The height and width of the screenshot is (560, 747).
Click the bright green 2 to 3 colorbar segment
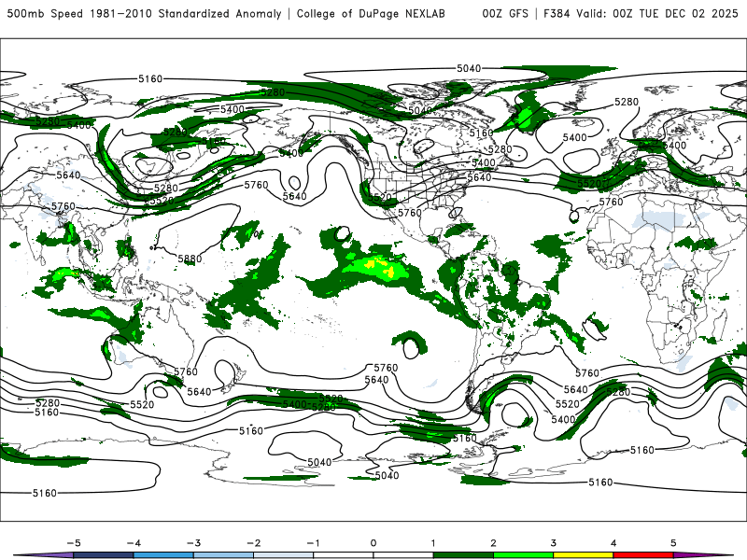(523, 555)
